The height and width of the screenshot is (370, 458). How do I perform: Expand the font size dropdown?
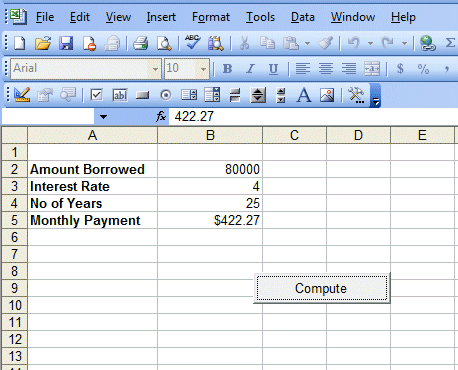tap(203, 69)
